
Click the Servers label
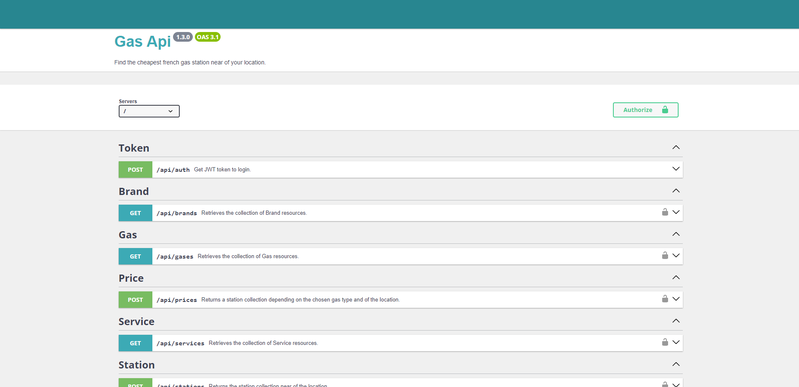[x=128, y=101]
